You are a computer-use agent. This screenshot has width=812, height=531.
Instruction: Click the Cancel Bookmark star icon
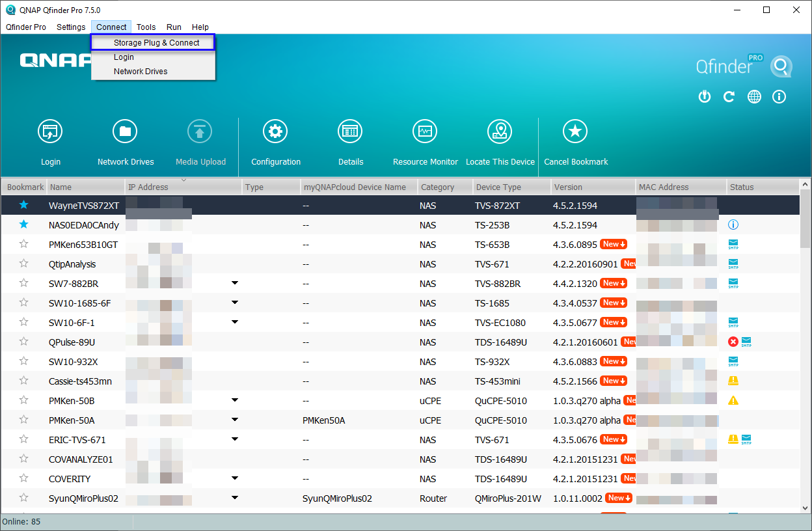click(x=575, y=132)
